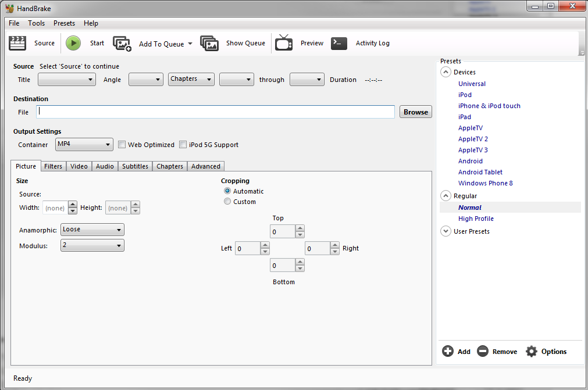The height and width of the screenshot is (390, 588).
Task: Switch to the Audio tab
Action: click(x=105, y=166)
